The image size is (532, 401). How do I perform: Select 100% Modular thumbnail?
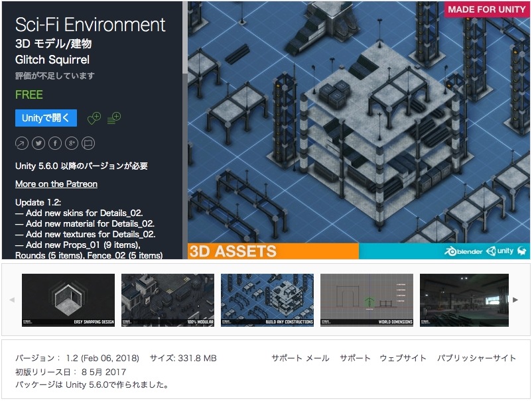pyautogui.click(x=168, y=300)
